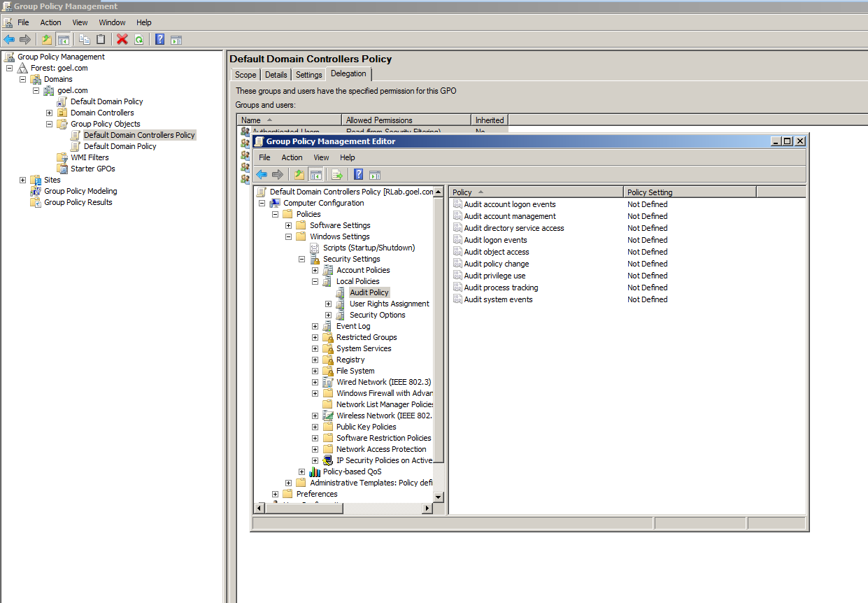The width and height of the screenshot is (868, 603).
Task: Click Editor tree horizontal scrollbar right arrow
Action: (x=427, y=509)
